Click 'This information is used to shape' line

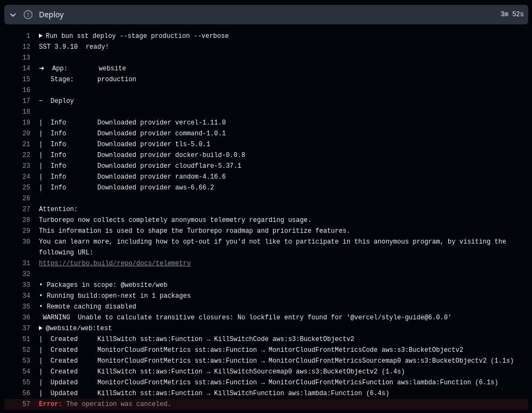(195, 231)
